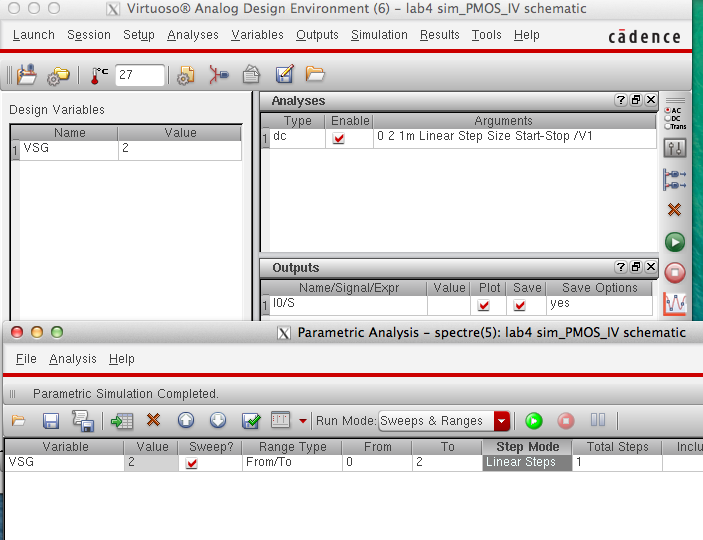
Task: Open the Session menu
Action: pyautogui.click(x=89, y=35)
